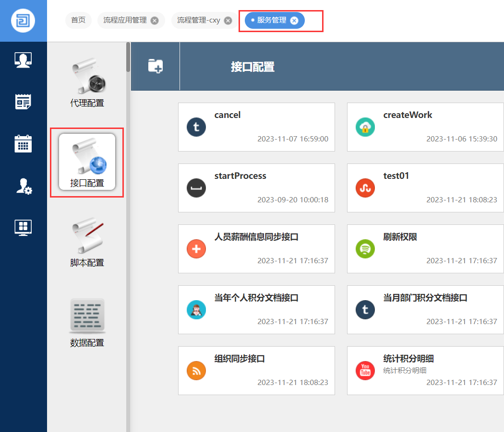Image resolution: width=504 pixels, height=432 pixels.
Task: Close the 流程管理-cxy tab
Action: click(228, 21)
